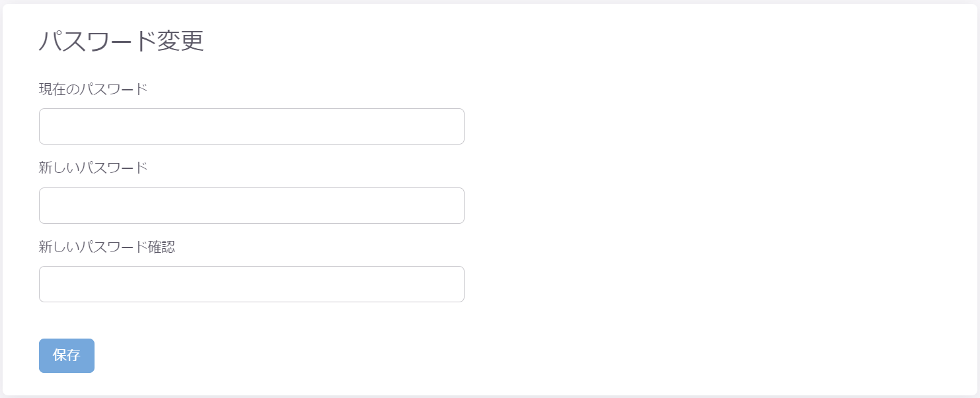Focus the 新しいパスワード text box
This screenshot has height=398, width=980.
pos(251,205)
